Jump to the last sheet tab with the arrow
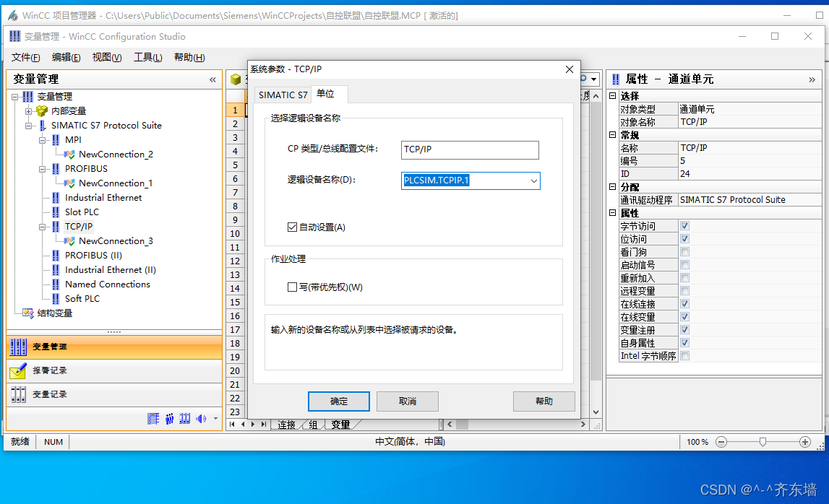Image resolution: width=829 pixels, height=504 pixels. [x=263, y=425]
